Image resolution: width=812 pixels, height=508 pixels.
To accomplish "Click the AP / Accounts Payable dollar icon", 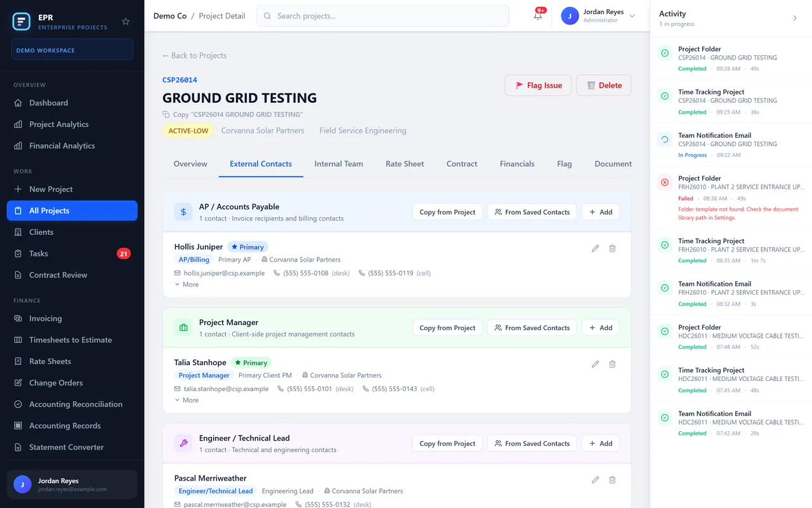I will [183, 212].
